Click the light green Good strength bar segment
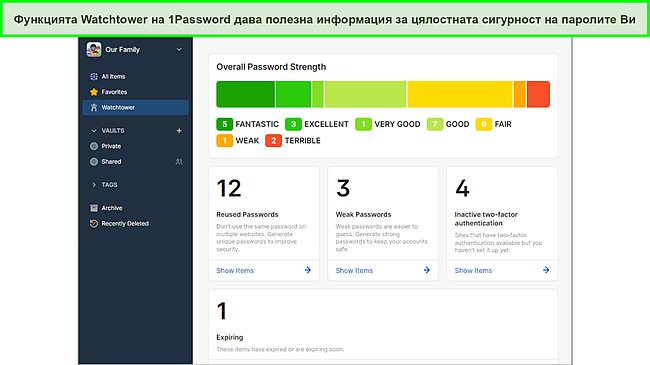Viewport: 650px width, 365px height. [365, 94]
